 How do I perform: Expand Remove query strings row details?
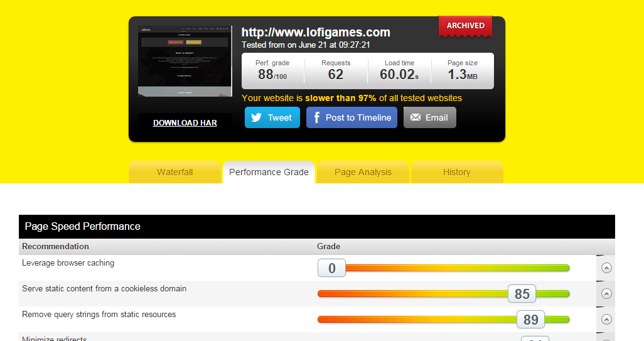[x=606, y=319]
